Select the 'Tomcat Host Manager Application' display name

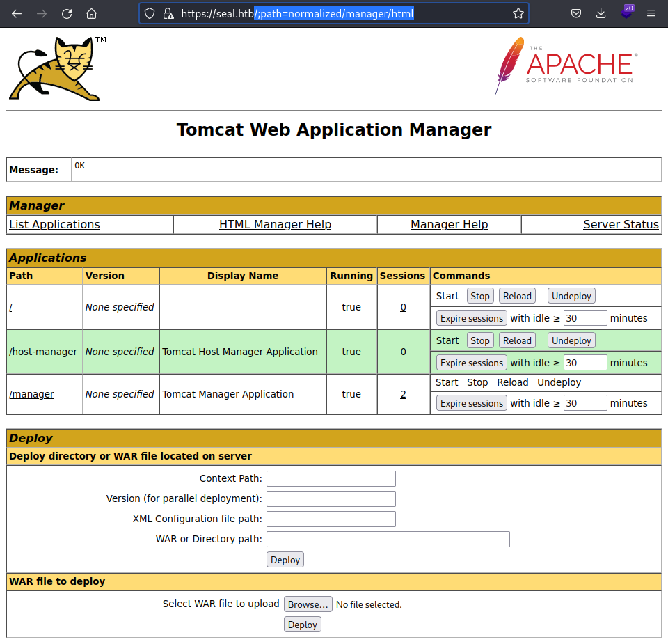coord(240,352)
